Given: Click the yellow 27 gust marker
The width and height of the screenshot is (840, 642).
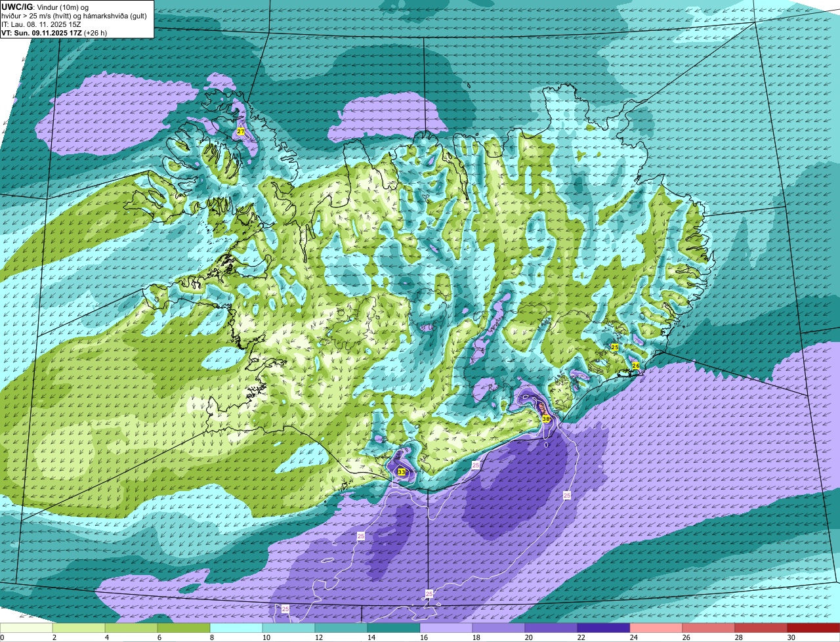Looking at the screenshot, I should (241, 132).
